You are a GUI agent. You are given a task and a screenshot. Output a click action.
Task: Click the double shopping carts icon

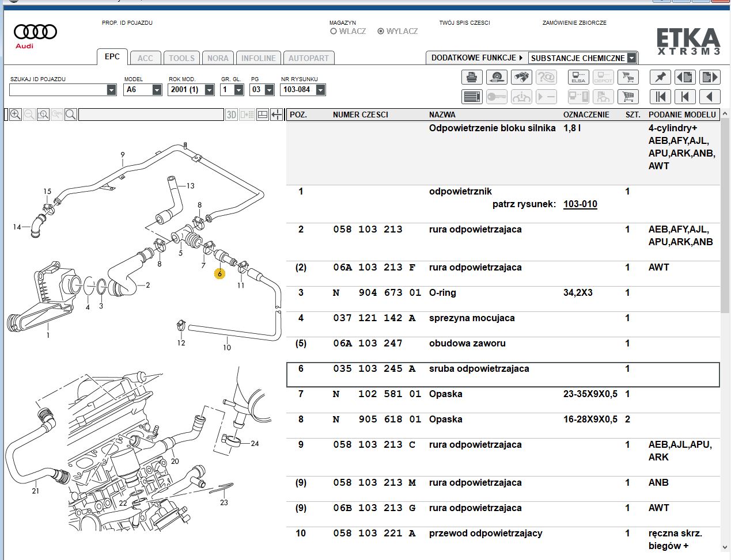tap(628, 77)
